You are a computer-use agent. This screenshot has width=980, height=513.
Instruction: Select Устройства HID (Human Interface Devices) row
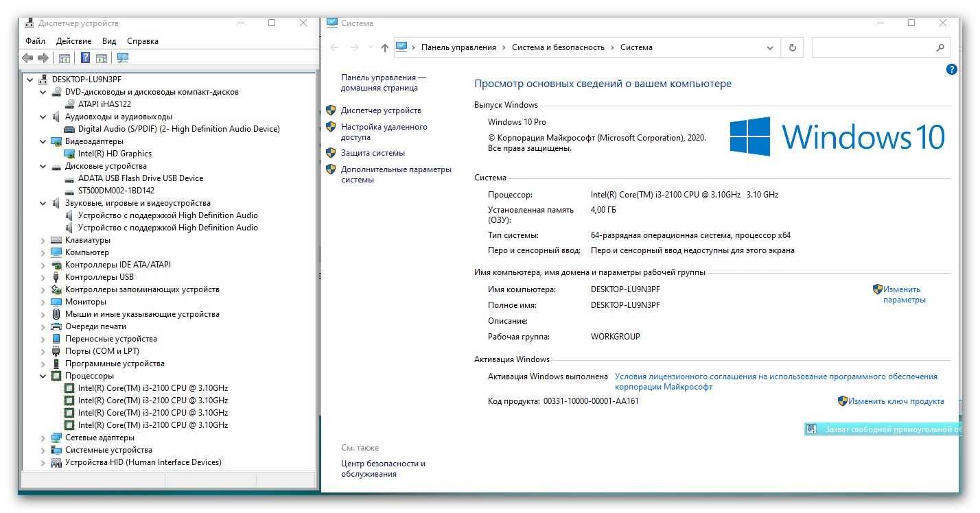click(x=143, y=462)
